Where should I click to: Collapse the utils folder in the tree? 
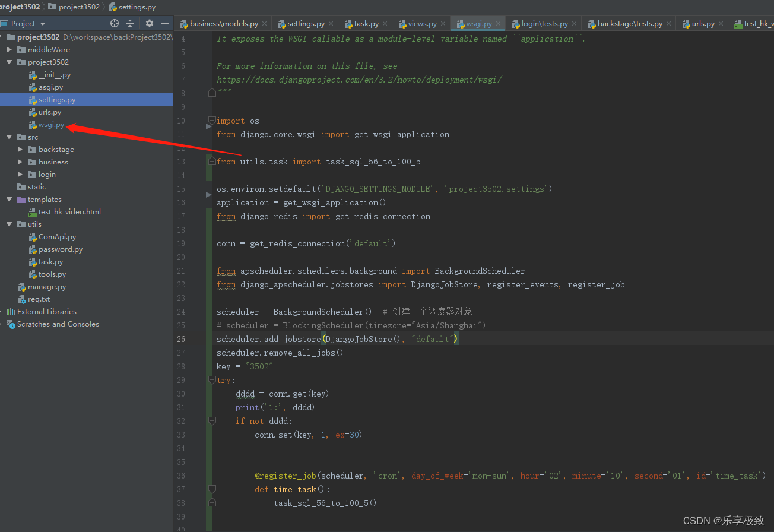tap(8, 224)
